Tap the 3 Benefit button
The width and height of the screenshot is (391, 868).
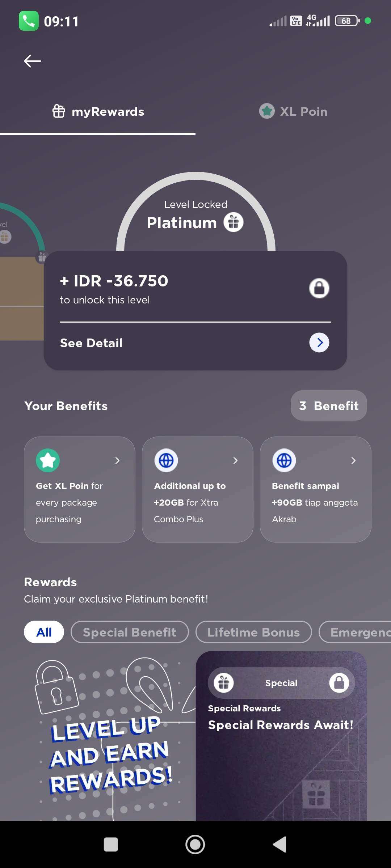coord(329,405)
